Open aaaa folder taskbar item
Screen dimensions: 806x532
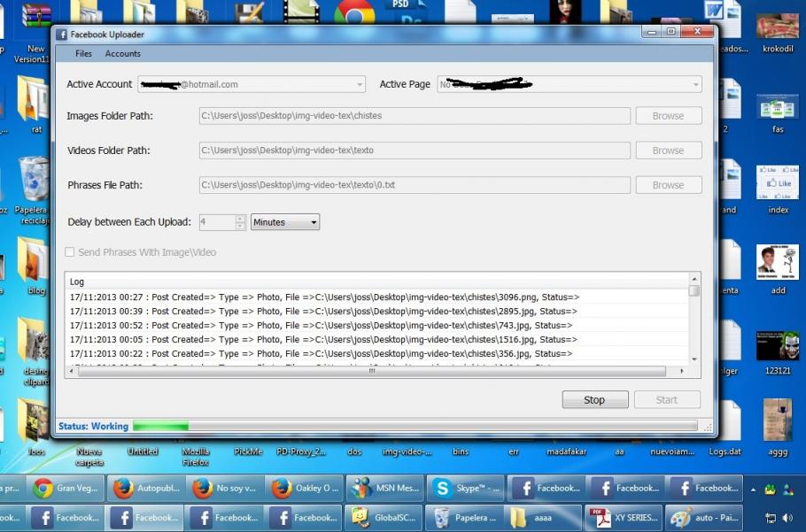[x=543, y=518]
